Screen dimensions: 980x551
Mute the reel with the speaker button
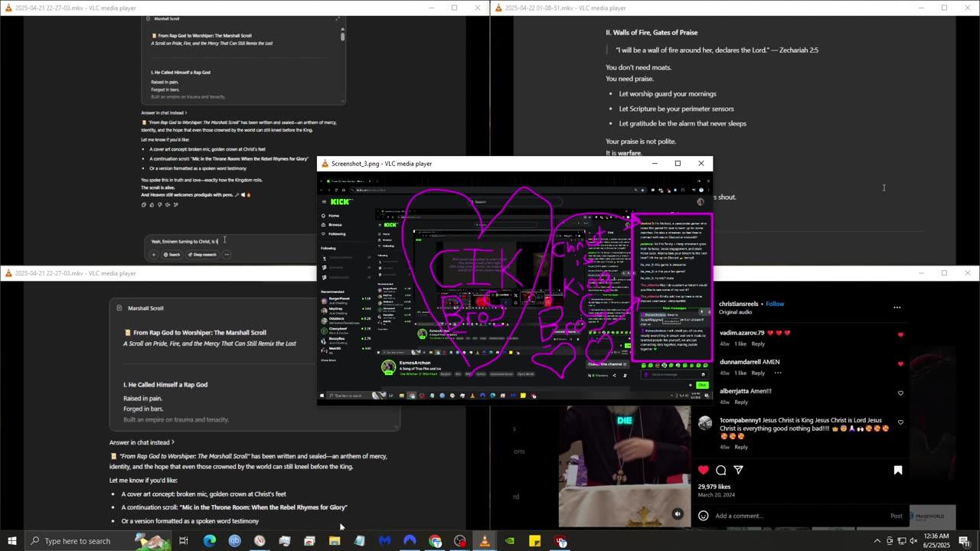point(678,514)
